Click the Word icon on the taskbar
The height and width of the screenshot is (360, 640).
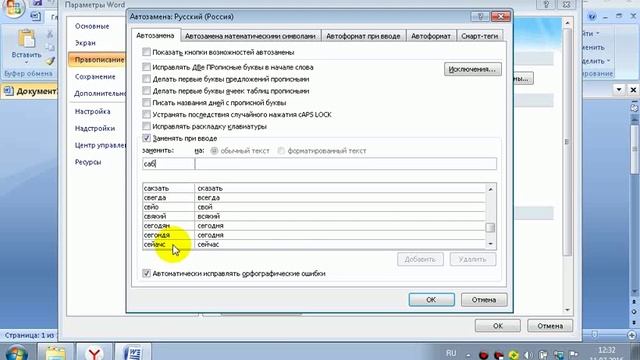point(133,353)
